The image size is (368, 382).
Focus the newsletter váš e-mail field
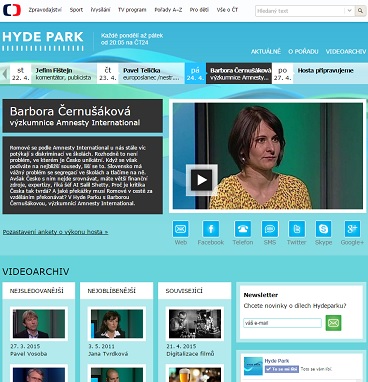pyautogui.click(x=282, y=323)
